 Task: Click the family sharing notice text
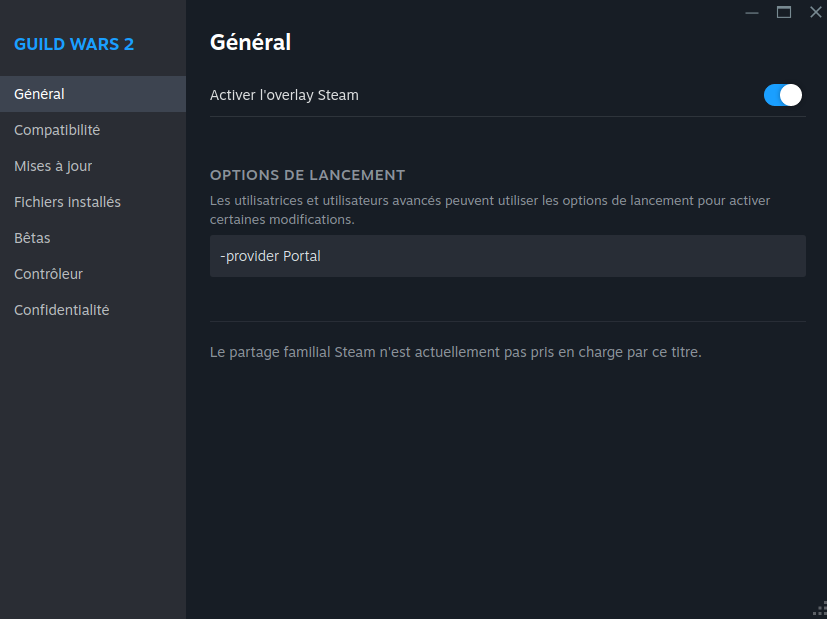456,352
